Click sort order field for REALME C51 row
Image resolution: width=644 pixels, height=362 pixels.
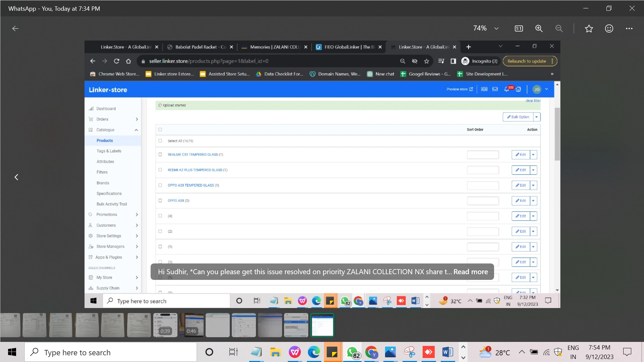click(483, 155)
